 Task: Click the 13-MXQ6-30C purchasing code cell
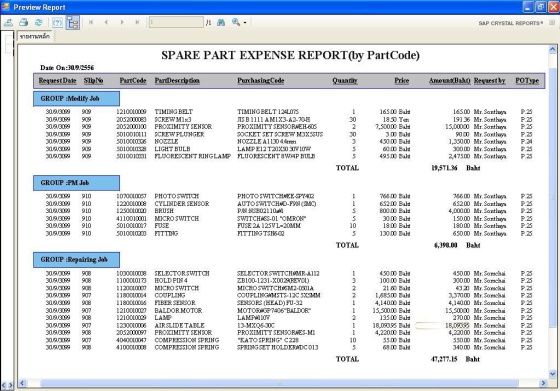(x=256, y=325)
